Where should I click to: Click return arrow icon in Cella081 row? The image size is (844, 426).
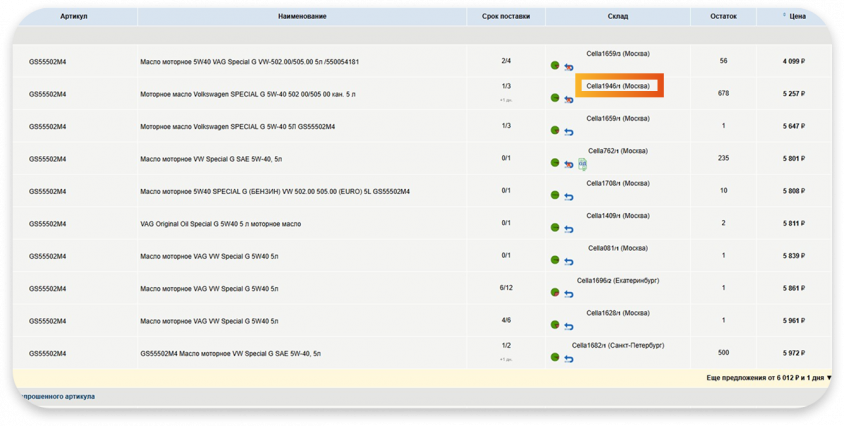pyautogui.click(x=568, y=261)
